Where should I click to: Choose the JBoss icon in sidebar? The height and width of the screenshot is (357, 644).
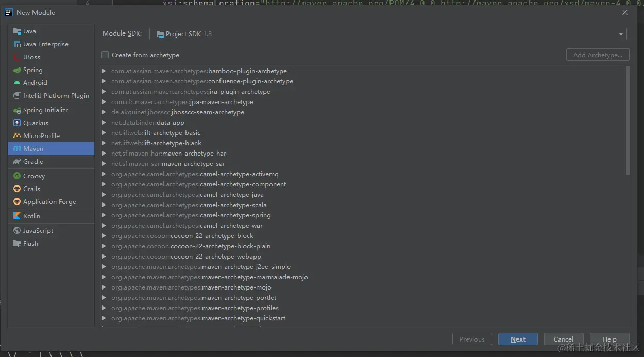tap(17, 57)
